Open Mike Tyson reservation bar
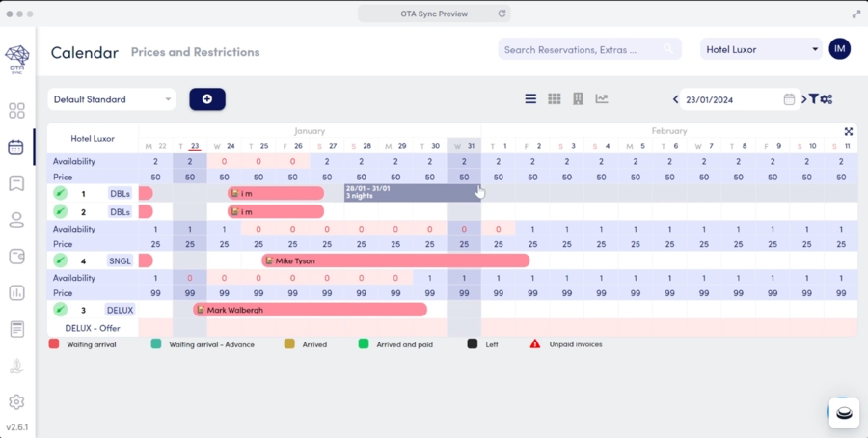This screenshot has width=868, height=438. click(x=395, y=260)
